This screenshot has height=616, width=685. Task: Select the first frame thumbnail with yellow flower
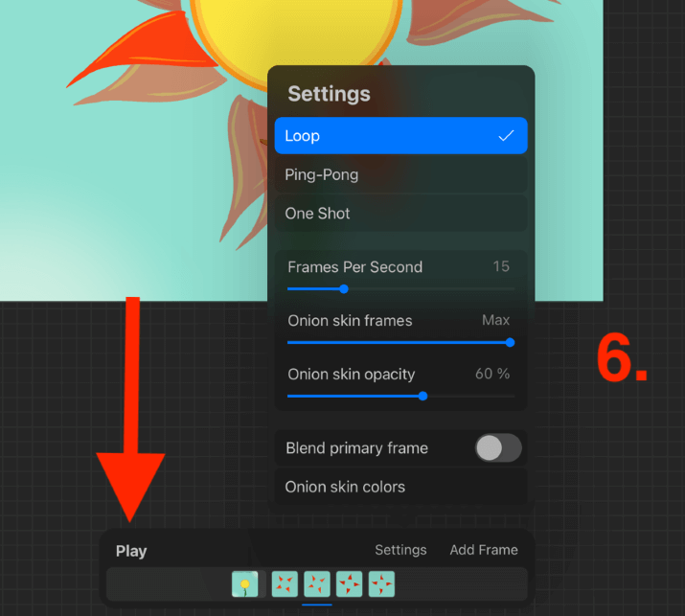(x=244, y=583)
